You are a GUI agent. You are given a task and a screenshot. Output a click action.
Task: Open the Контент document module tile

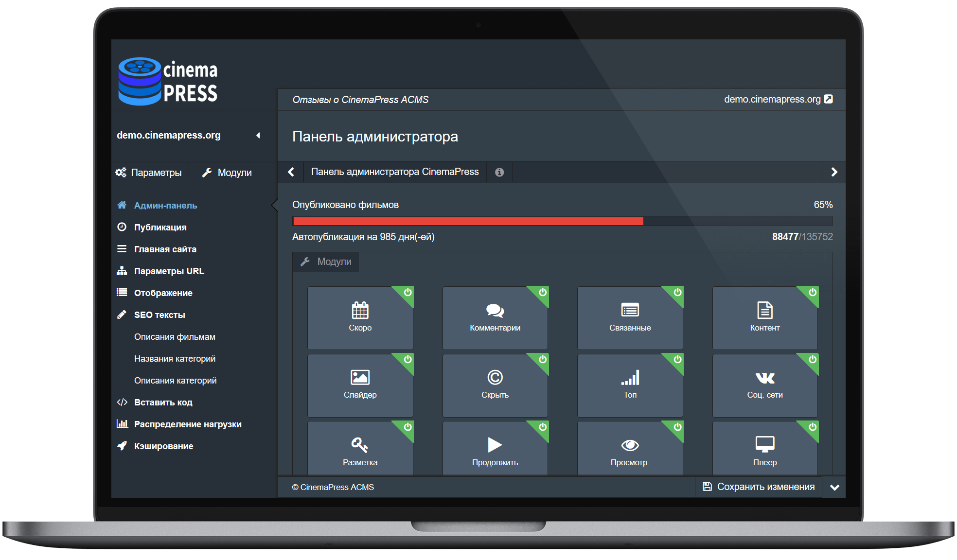coord(765,317)
